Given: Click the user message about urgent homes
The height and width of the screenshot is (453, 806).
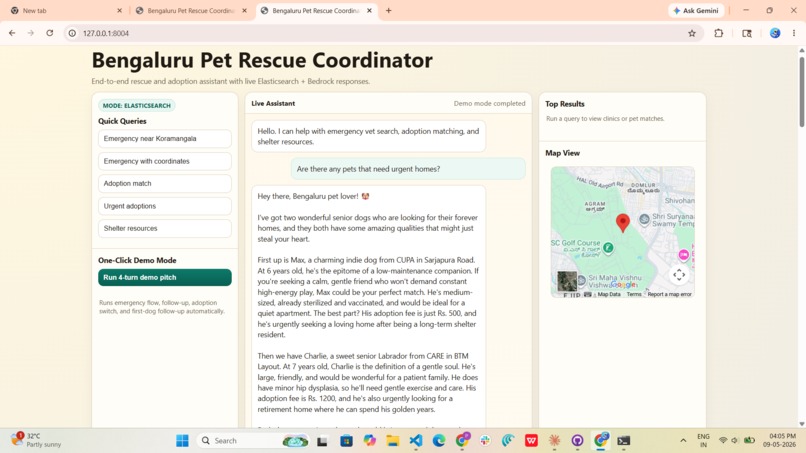Looking at the screenshot, I should click(409, 169).
